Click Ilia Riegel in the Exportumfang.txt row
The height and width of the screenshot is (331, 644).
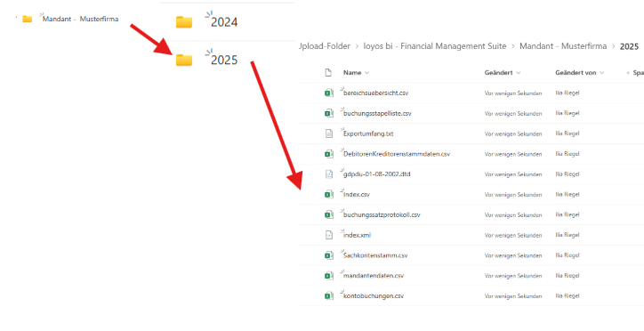[x=568, y=133]
